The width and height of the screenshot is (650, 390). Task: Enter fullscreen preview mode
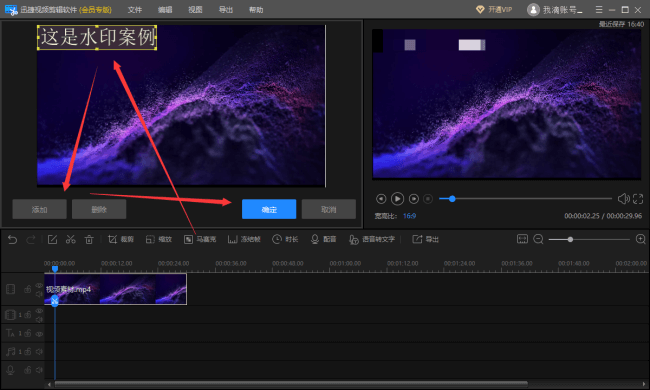[x=638, y=199]
